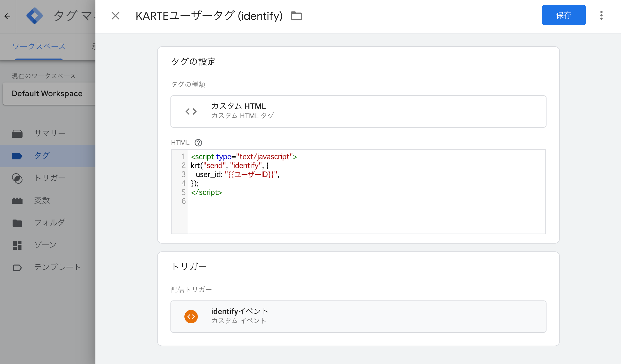The width and height of the screenshot is (621, 364).
Task: Click the ゾーン grid icon
Action: [17, 245]
